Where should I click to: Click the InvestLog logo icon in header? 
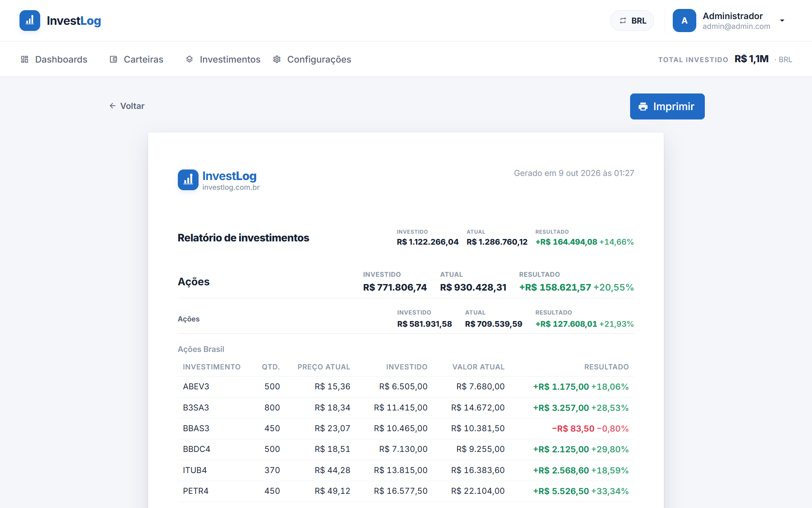[30, 21]
